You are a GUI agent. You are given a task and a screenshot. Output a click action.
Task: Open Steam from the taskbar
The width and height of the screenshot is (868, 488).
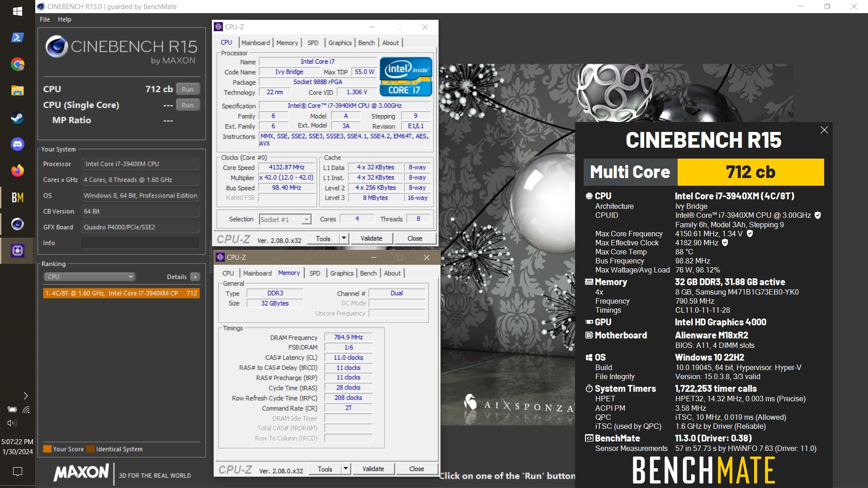[17, 117]
